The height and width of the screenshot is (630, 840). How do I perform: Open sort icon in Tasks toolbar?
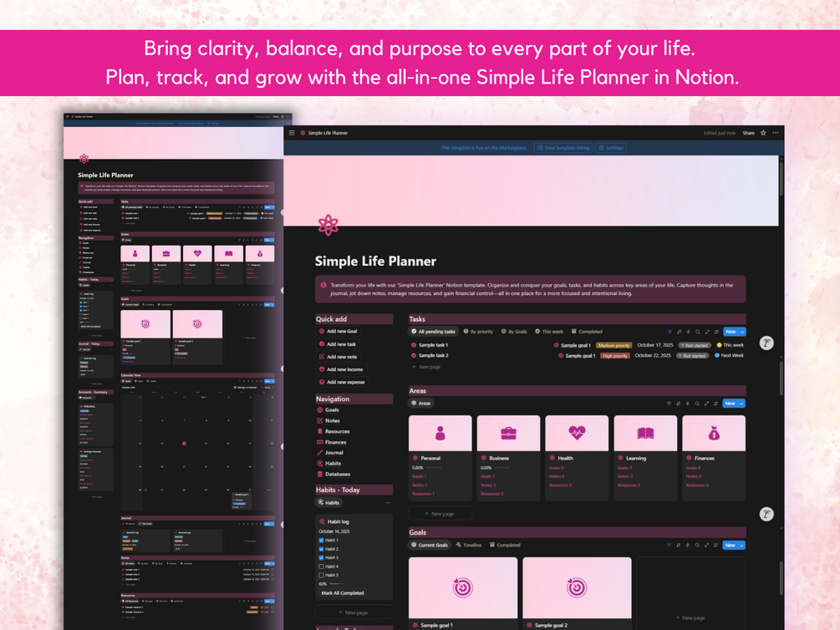(x=679, y=332)
